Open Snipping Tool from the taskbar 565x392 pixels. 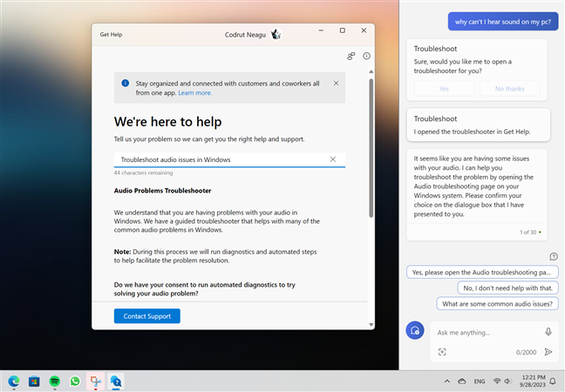click(96, 382)
